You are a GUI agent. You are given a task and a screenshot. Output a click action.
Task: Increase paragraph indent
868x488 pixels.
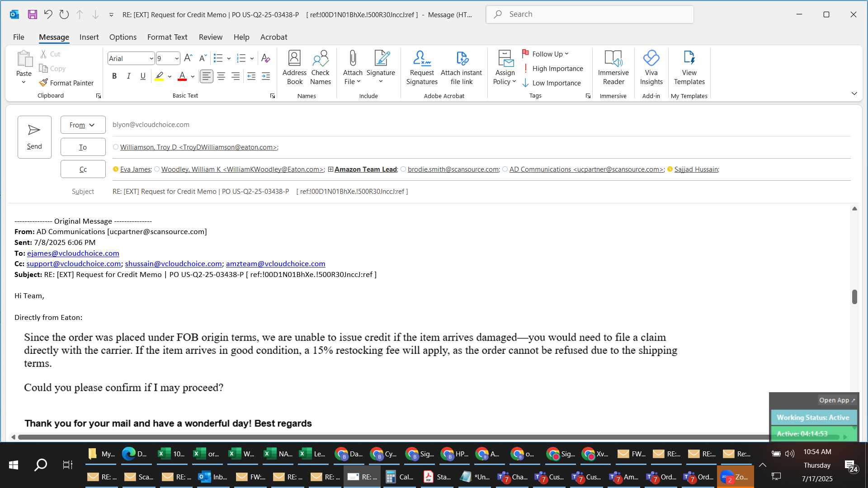pos(266,76)
